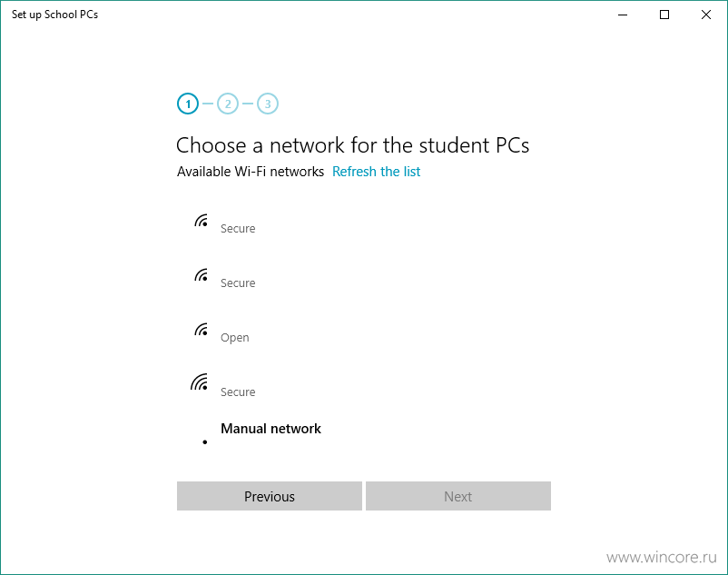The image size is (728, 575).
Task: Go to the step 3 circle indicator
Action: (268, 104)
